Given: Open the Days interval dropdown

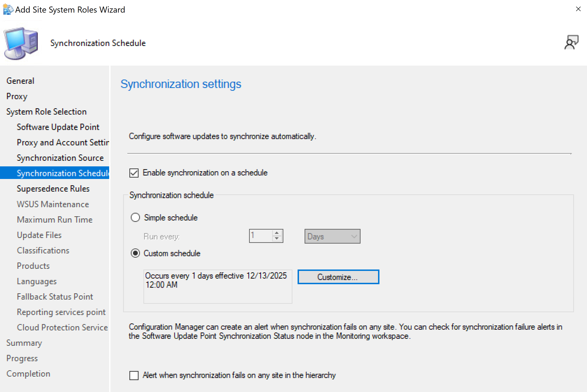Looking at the screenshot, I should (332, 236).
